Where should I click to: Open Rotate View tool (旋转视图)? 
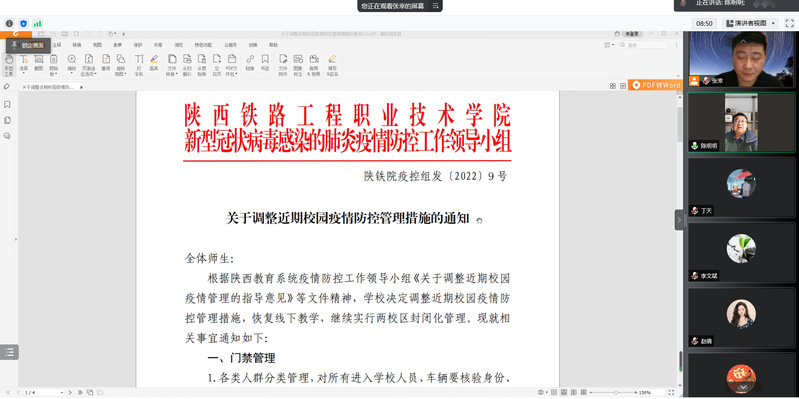[x=121, y=64]
